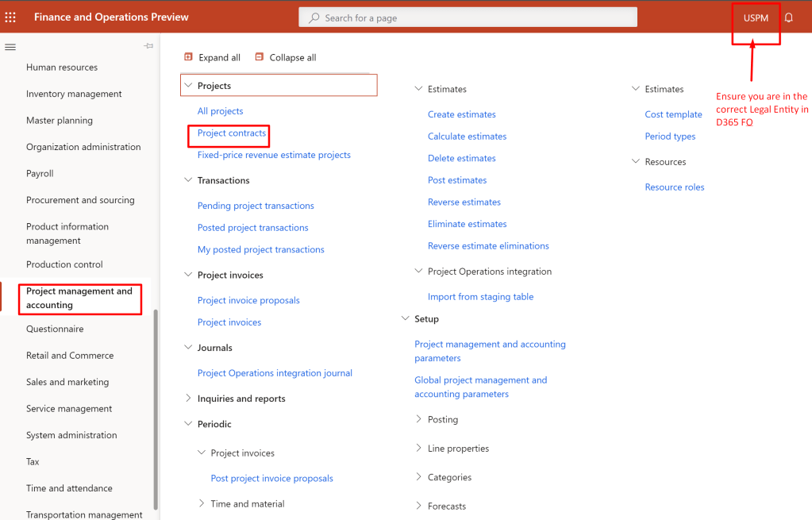
Task: Click the pin icon on navigation pane
Action: pyautogui.click(x=148, y=47)
